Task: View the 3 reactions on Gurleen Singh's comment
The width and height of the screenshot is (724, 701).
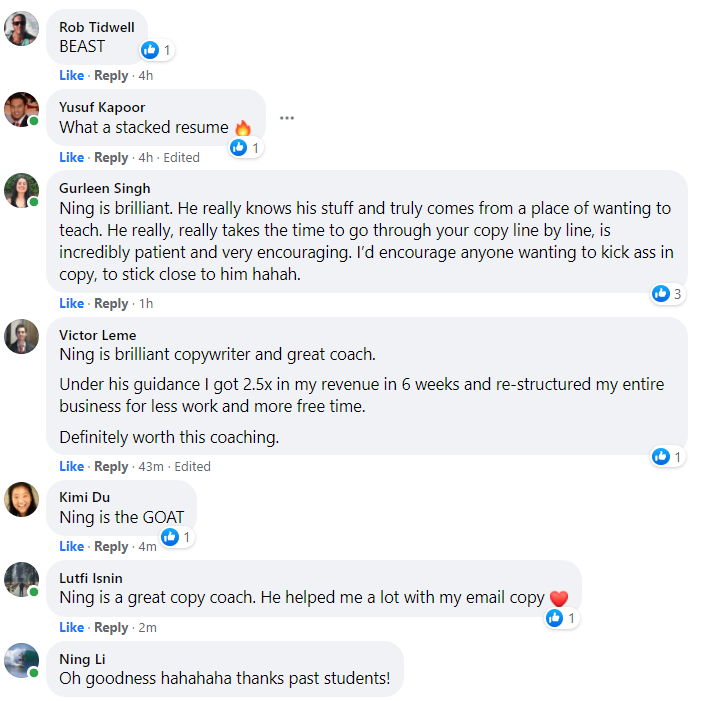Action: pyautogui.click(x=666, y=294)
